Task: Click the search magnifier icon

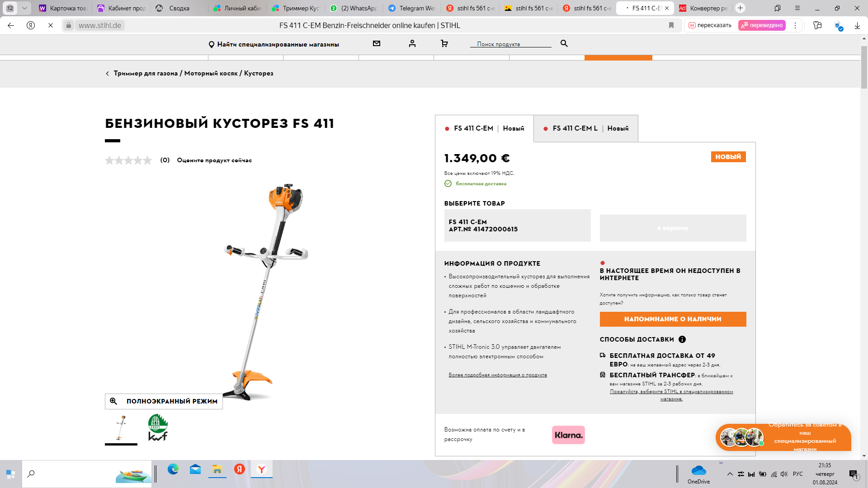Action: (564, 43)
